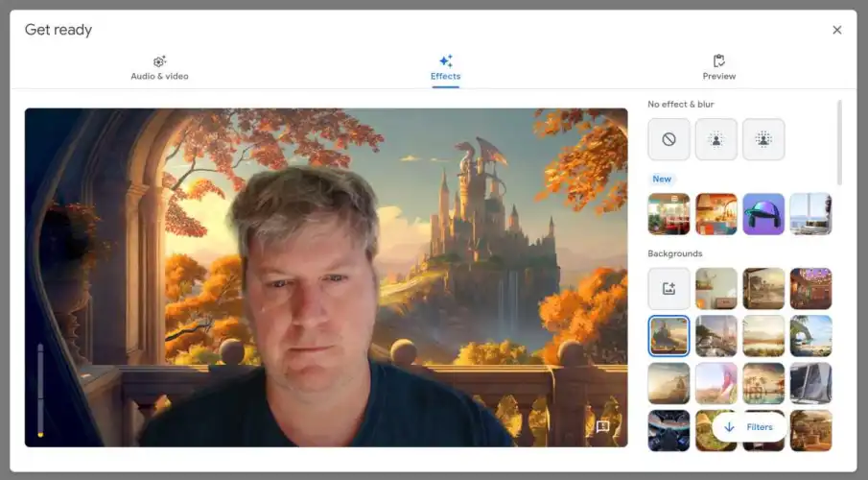Select the no effect option
868x480 pixels.
point(669,139)
